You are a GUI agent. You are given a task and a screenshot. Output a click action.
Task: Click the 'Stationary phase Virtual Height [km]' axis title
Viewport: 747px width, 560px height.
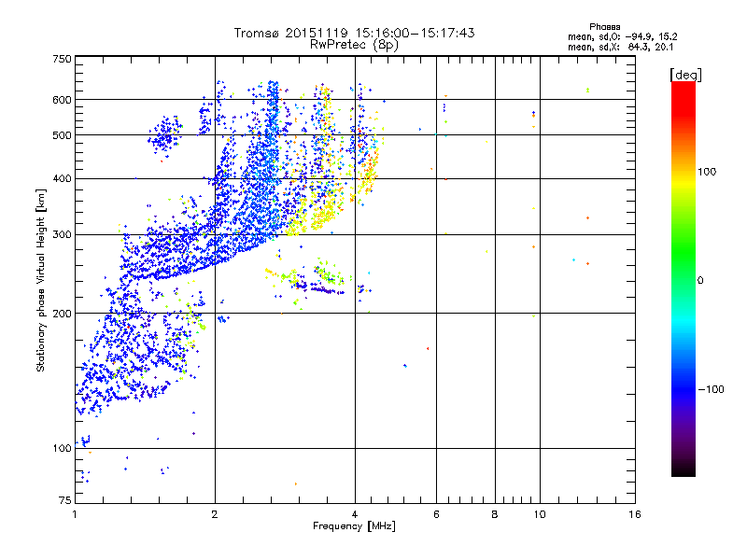point(41,281)
